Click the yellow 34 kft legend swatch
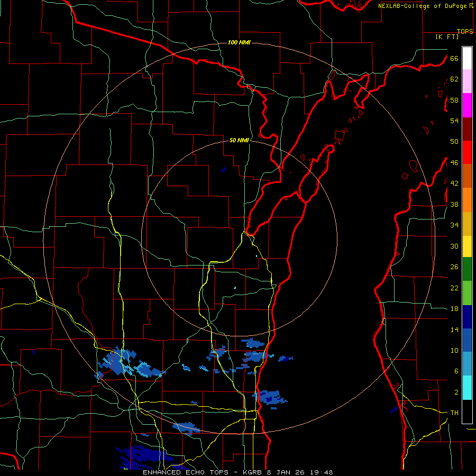 point(467,246)
